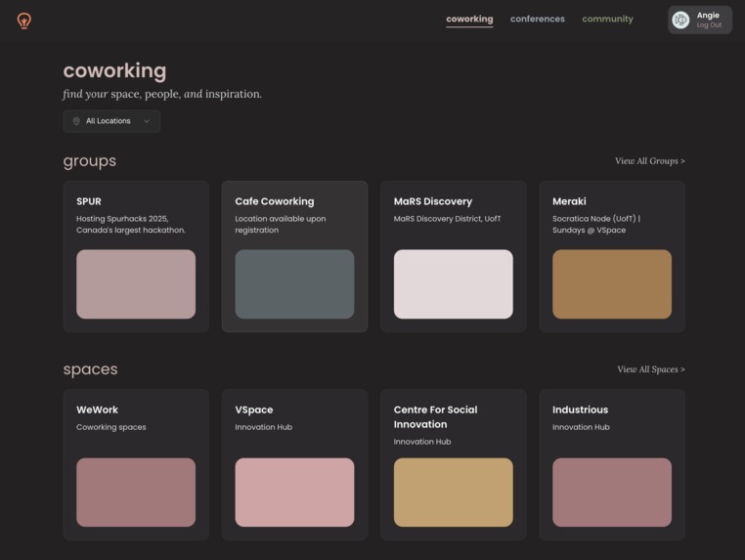Viewport: 745px width, 560px height.
Task: Select the Cafe Coworking group title
Action: pyautogui.click(x=275, y=201)
